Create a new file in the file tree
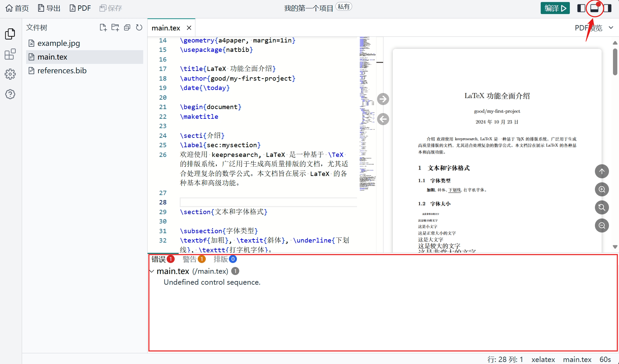619x364 pixels. [103, 27]
